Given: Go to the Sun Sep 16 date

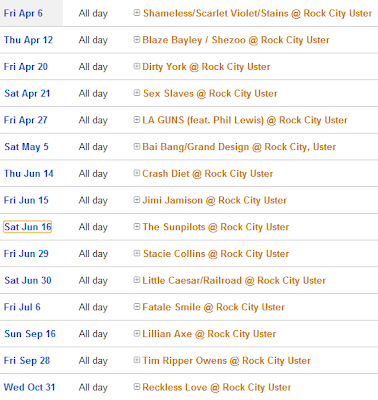Looking at the screenshot, I should click(x=30, y=334).
